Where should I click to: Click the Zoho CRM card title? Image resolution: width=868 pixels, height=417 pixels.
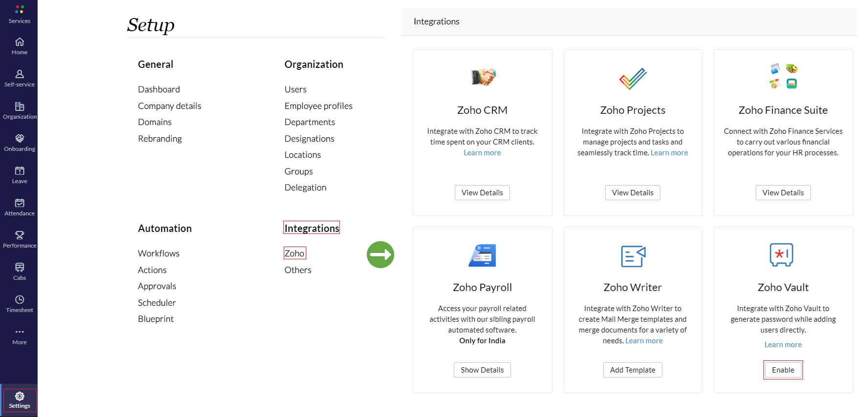coord(482,110)
